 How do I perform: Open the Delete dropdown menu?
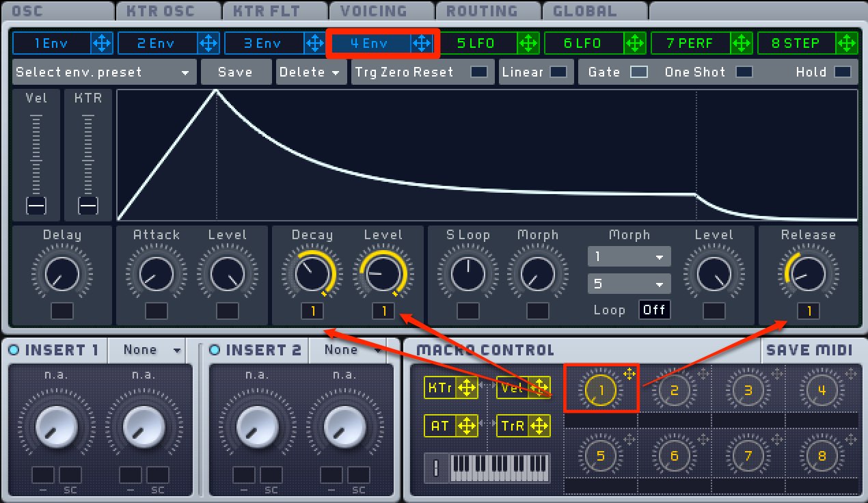[x=310, y=72]
